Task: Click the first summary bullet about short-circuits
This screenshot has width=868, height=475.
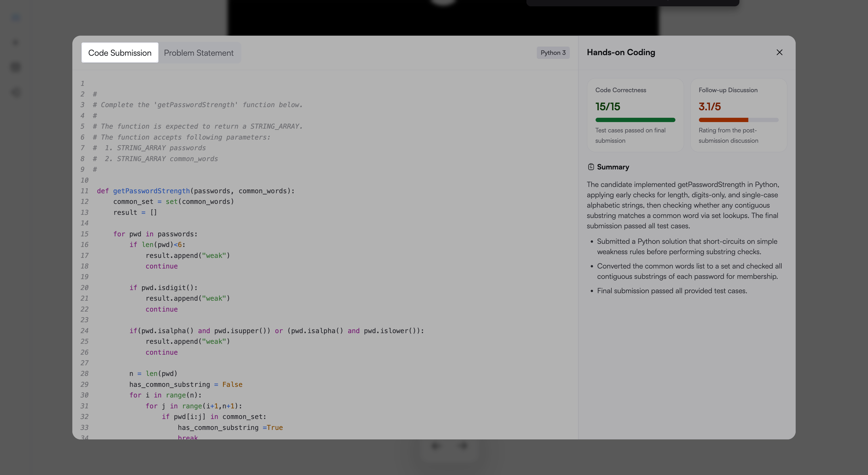Action: 687,246
